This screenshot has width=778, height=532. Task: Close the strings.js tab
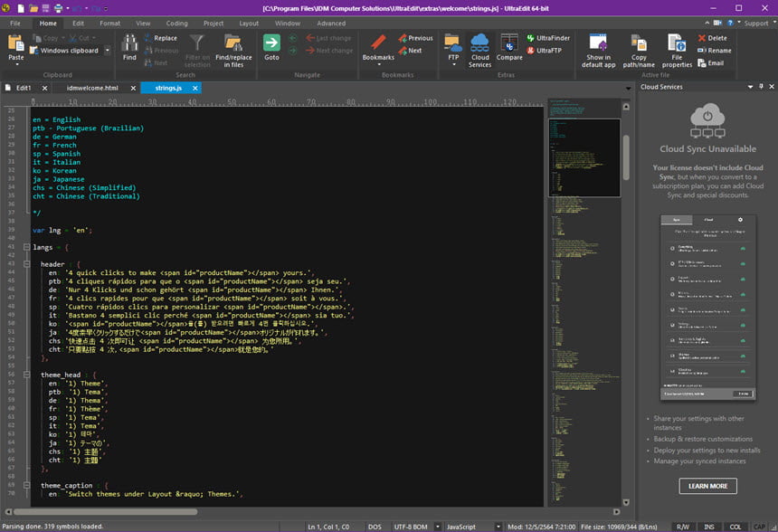click(x=195, y=88)
